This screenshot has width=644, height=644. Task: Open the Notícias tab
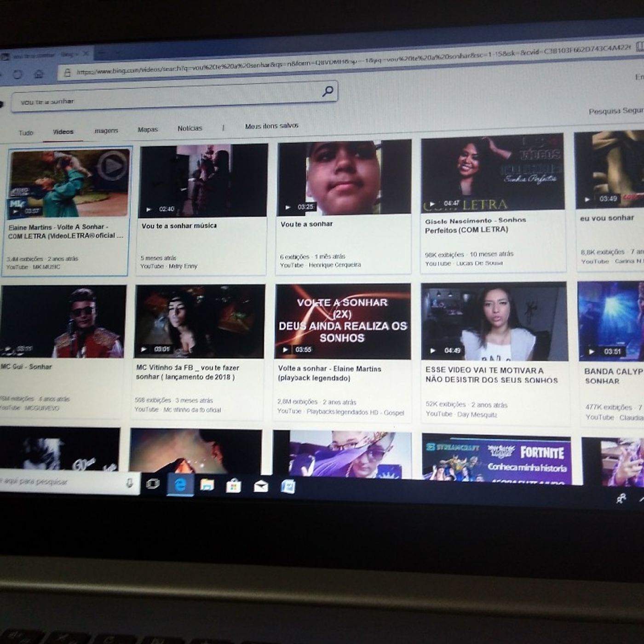click(190, 128)
